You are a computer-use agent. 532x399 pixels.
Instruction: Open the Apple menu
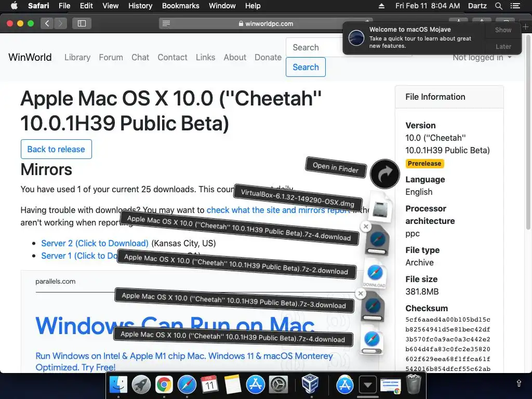pyautogui.click(x=14, y=6)
